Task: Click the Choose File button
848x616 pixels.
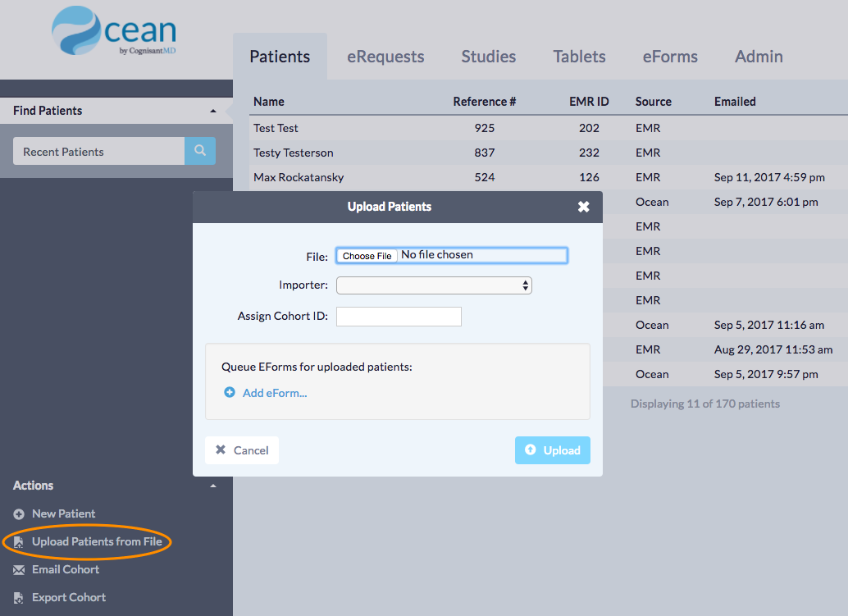Action: 367,256
